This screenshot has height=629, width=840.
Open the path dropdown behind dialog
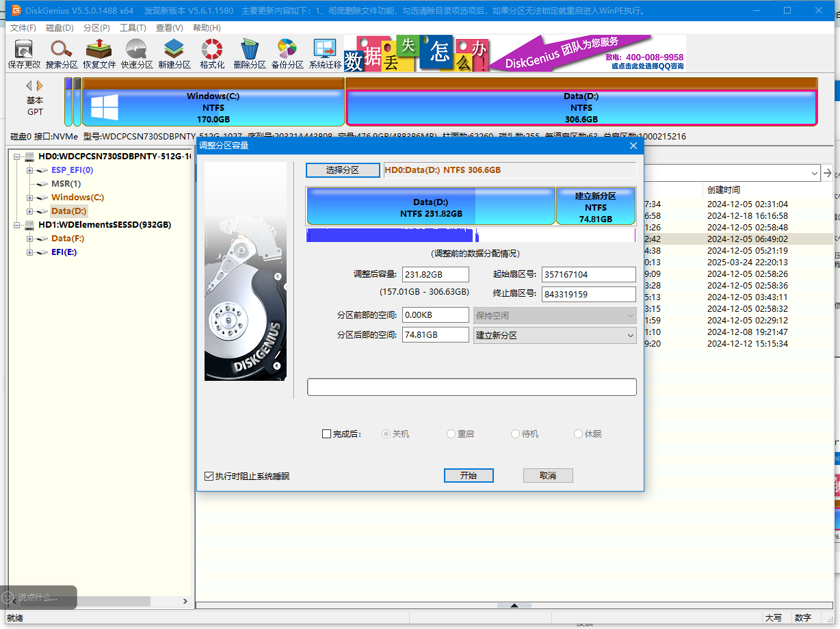(x=813, y=174)
